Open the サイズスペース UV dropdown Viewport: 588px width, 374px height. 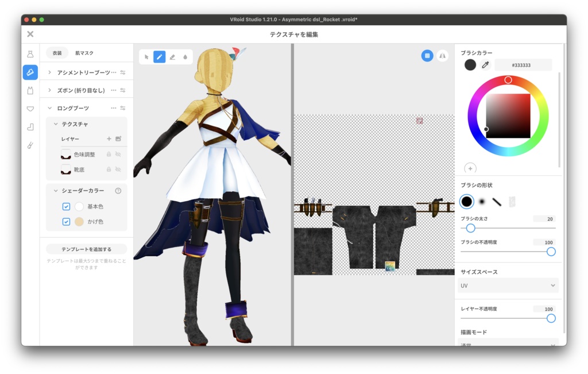(508, 285)
